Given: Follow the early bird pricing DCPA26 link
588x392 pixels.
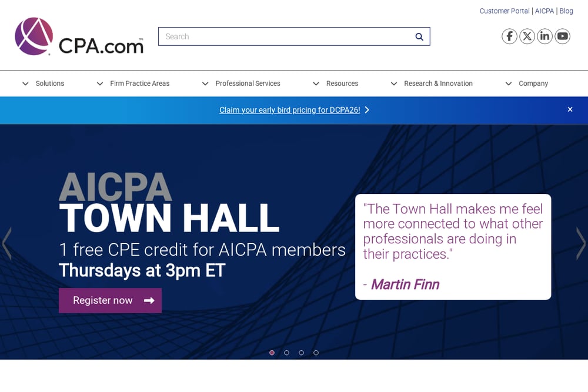Looking at the screenshot, I should point(289,110).
